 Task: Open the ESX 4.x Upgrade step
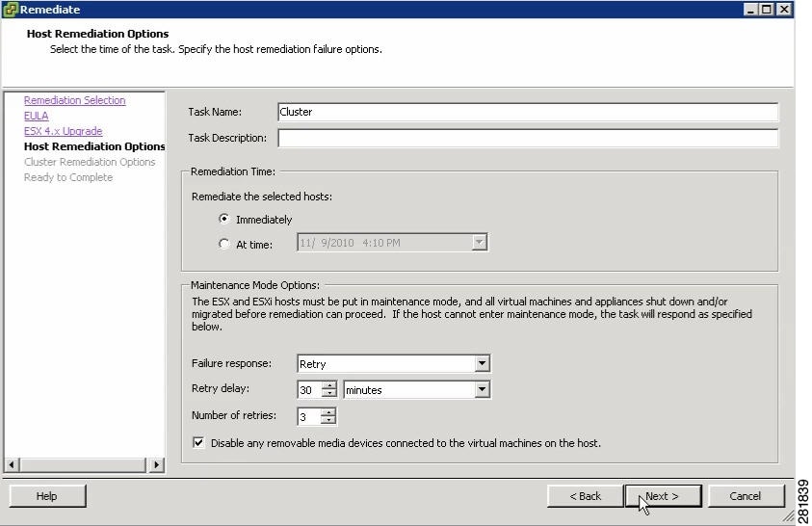63,131
